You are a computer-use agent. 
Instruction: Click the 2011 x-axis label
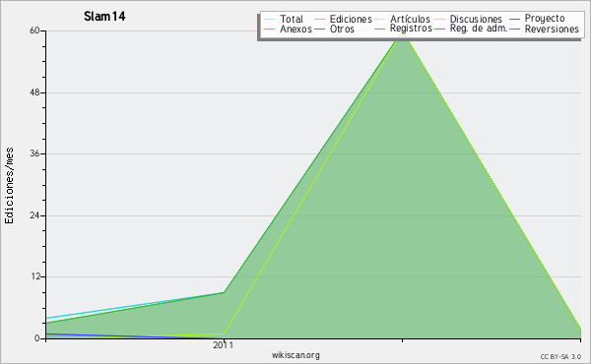coord(224,344)
